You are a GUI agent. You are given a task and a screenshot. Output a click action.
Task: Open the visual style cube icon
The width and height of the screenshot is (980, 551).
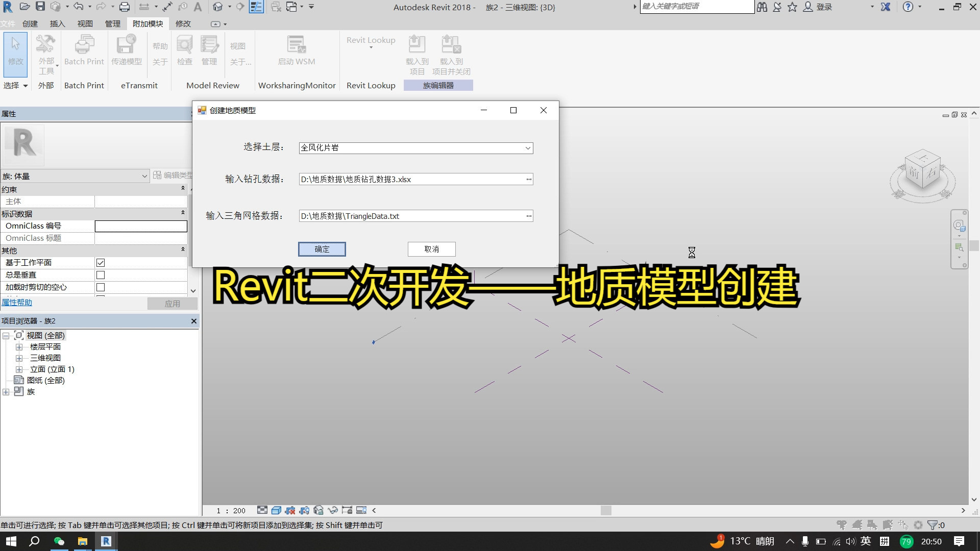click(x=276, y=510)
